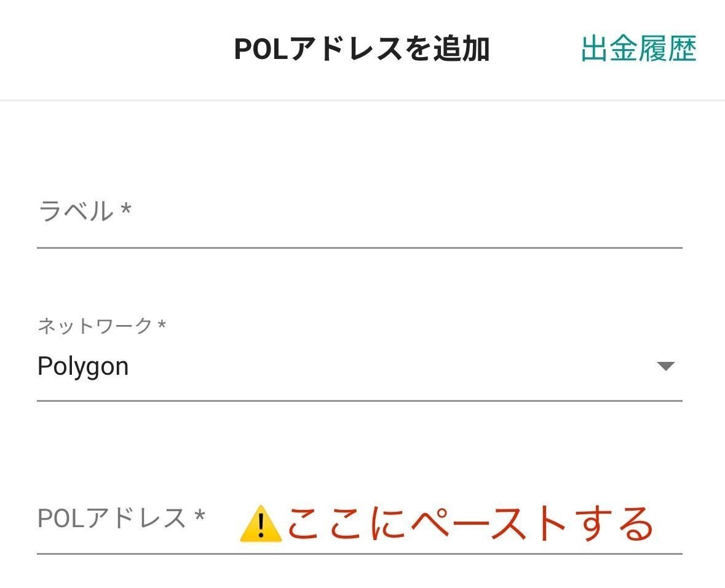725x588 pixels.
Task: Select the POLアドレスを追加 header
Action: (x=362, y=46)
